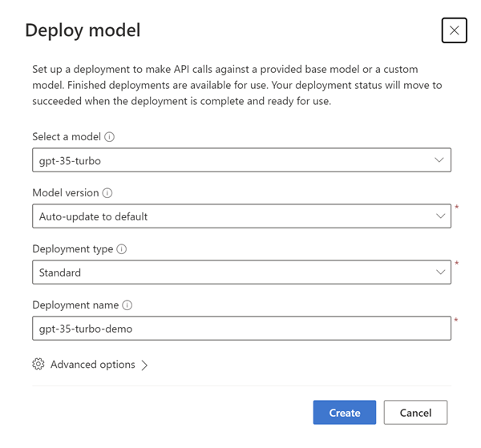Click the Select a model label
This screenshot has height=448, width=481.
[x=67, y=137]
